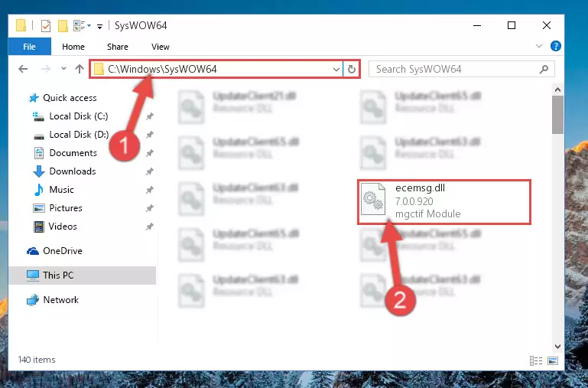Open the Help question mark icon

[x=555, y=46]
